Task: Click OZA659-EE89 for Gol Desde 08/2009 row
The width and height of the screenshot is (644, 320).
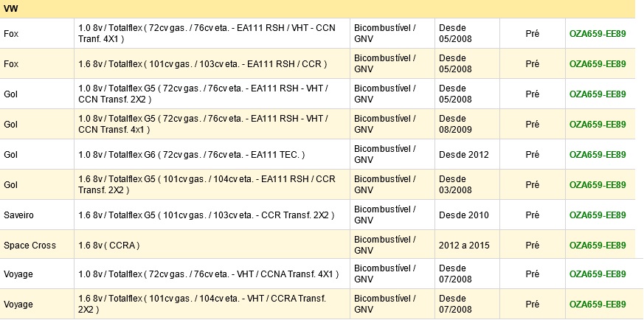Action: pos(598,125)
